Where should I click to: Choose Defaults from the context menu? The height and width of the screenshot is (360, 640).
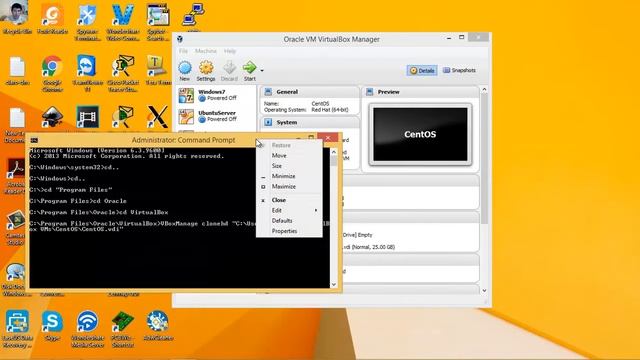tap(289, 220)
